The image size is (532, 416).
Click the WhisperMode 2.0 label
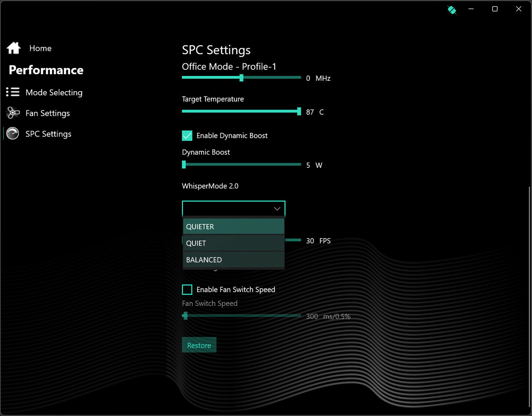pos(210,186)
